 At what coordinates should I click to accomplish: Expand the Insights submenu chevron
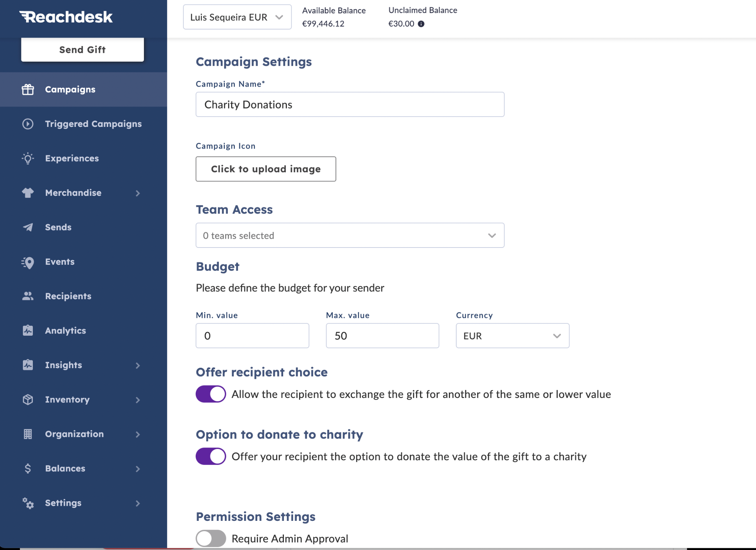click(x=138, y=365)
